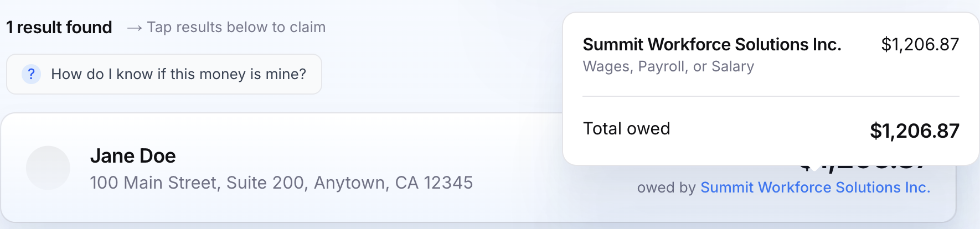Screen dimensions: 980x229
Task: Click the arrow icon before "Tap results"
Action: (x=134, y=28)
